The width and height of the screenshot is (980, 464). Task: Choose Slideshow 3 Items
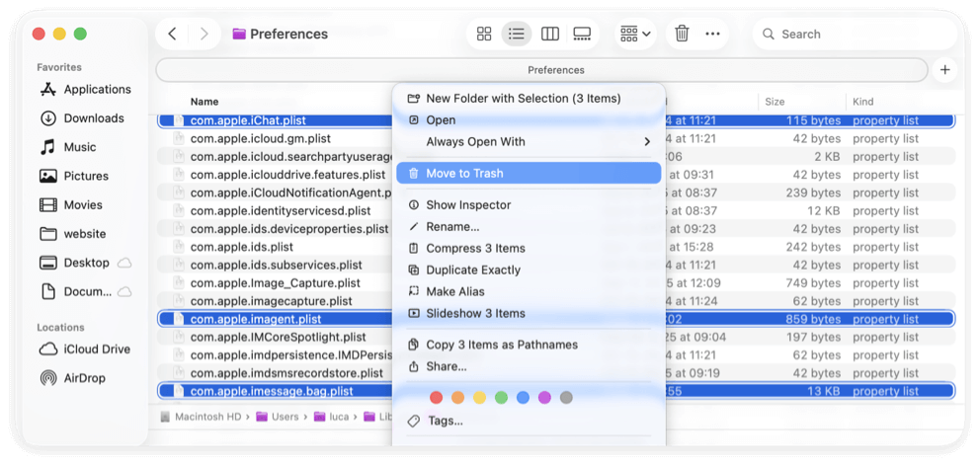[529, 313]
